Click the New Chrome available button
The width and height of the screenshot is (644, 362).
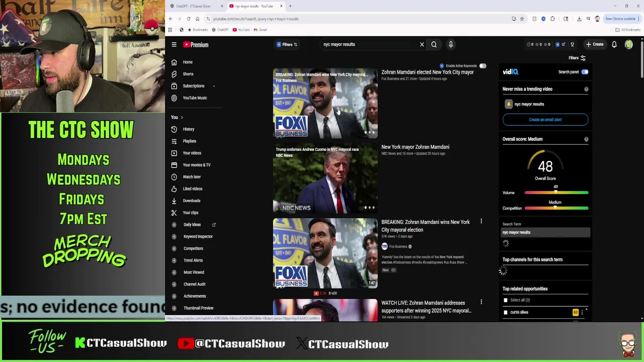[623, 19]
